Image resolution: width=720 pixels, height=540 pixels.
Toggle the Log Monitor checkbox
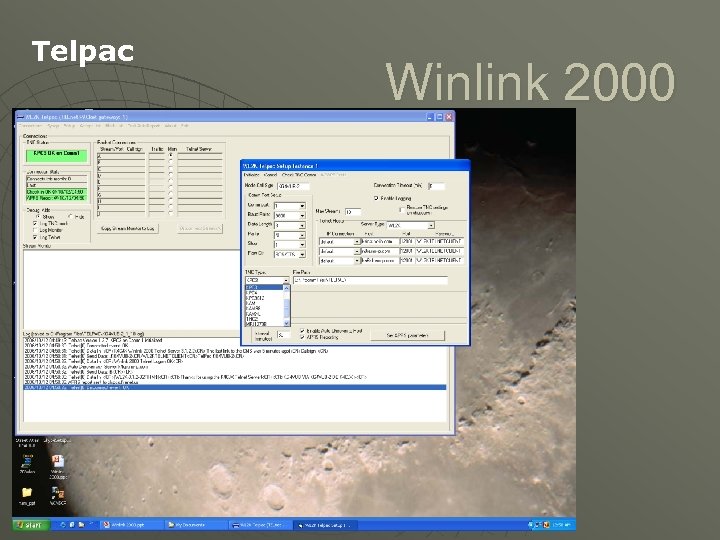coord(35,231)
